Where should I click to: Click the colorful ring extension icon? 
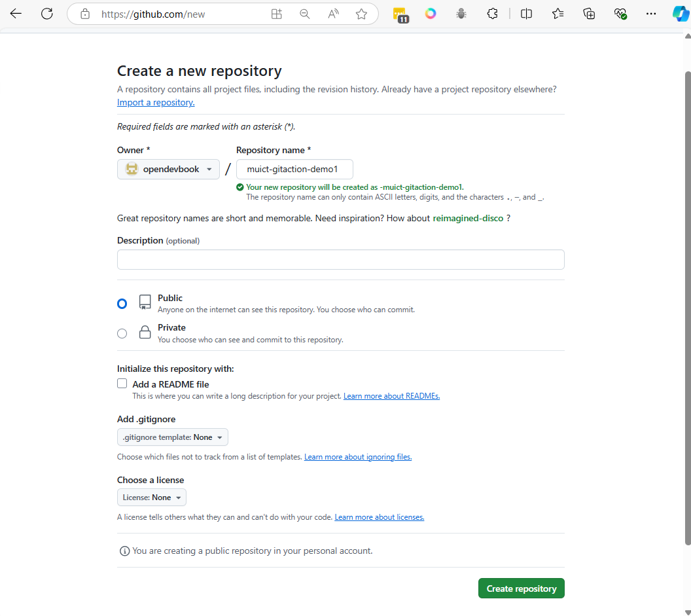click(431, 14)
